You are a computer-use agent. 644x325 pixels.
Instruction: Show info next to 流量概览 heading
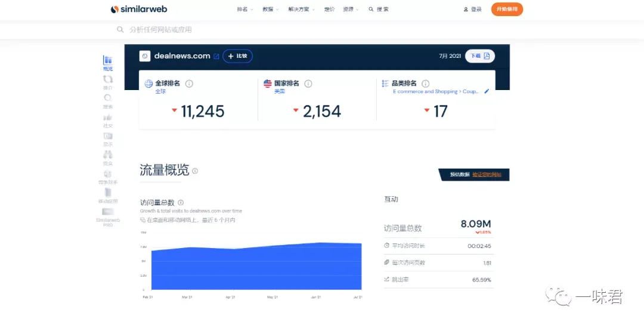coord(194,171)
